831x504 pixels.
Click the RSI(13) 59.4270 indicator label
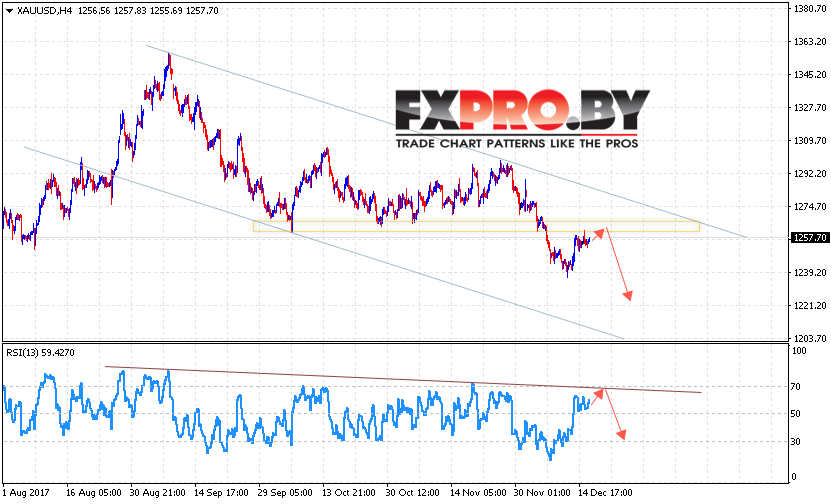[40, 352]
